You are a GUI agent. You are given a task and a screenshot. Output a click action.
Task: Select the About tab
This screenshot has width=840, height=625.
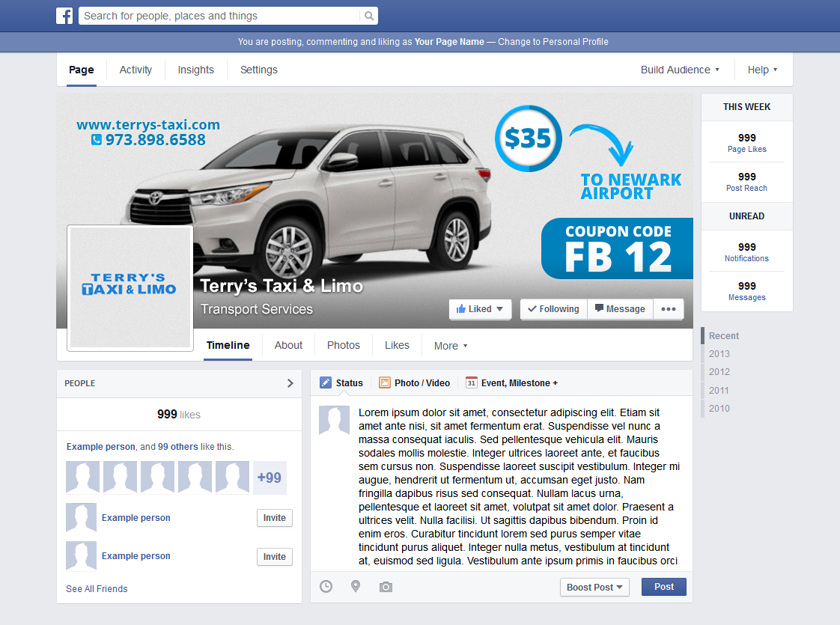(x=288, y=346)
